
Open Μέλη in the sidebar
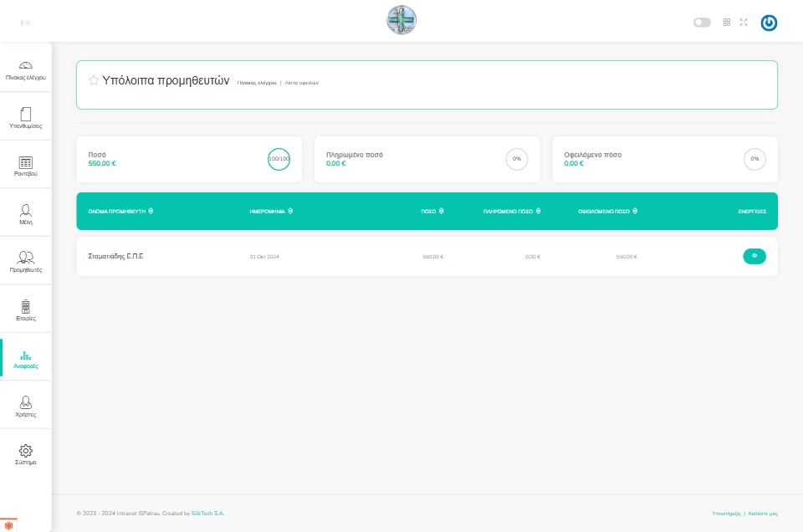26,214
